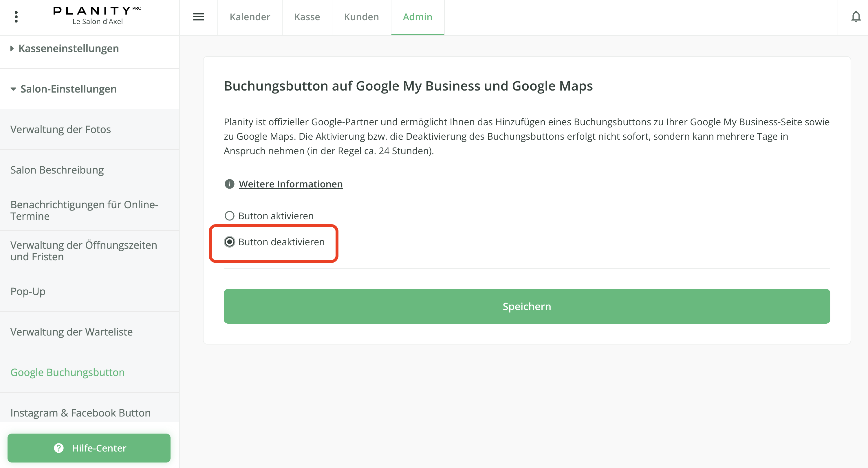Go to the Kunden tab
Image resolution: width=868 pixels, height=468 pixels.
(361, 17)
